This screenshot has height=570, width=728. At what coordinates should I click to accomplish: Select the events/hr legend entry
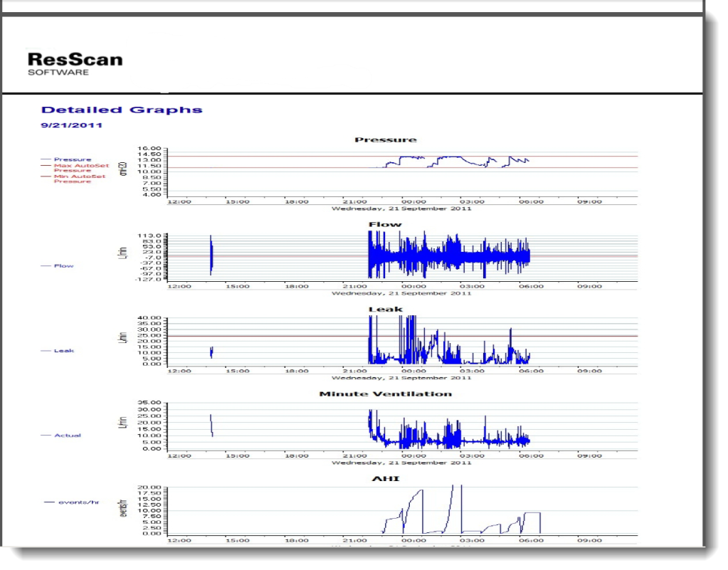(78, 502)
